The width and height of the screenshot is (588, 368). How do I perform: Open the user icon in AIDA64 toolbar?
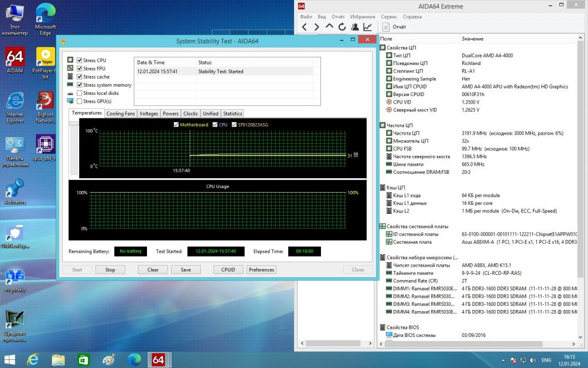click(355, 26)
